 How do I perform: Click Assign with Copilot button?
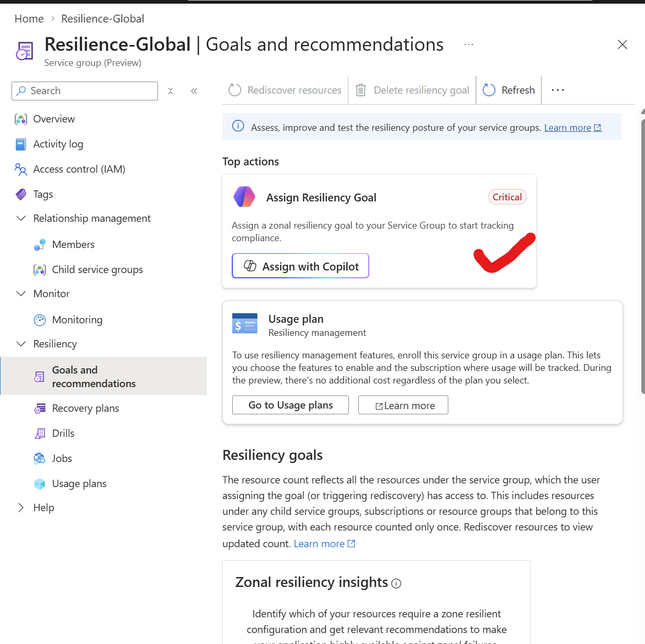pos(301,266)
